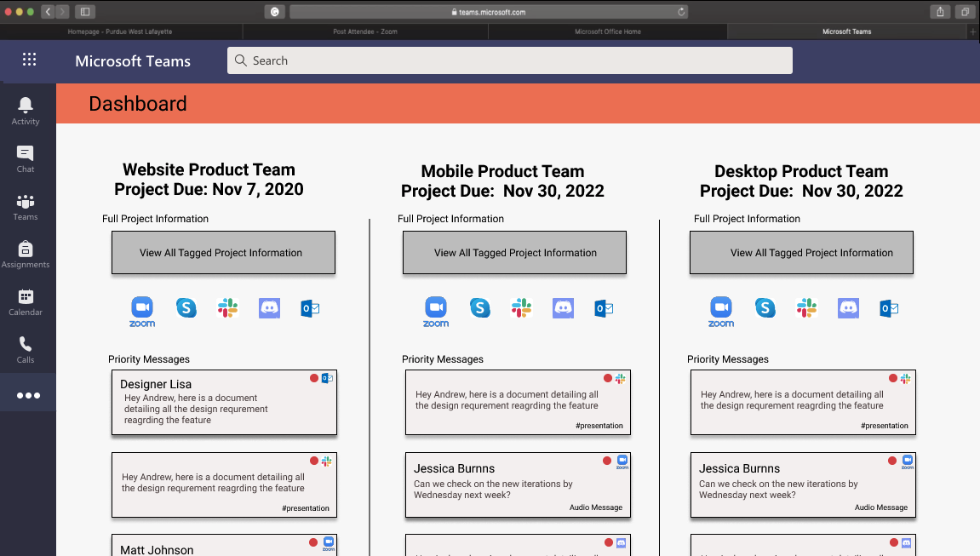980x556 pixels.
Task: Click Slack badge on Mobile #presentation card
Action: [x=620, y=378]
